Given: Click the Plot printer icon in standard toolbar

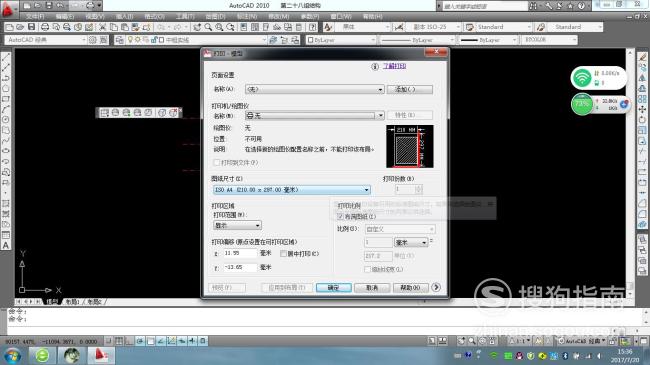Looking at the screenshot, I should pyautogui.click(x=45, y=27).
